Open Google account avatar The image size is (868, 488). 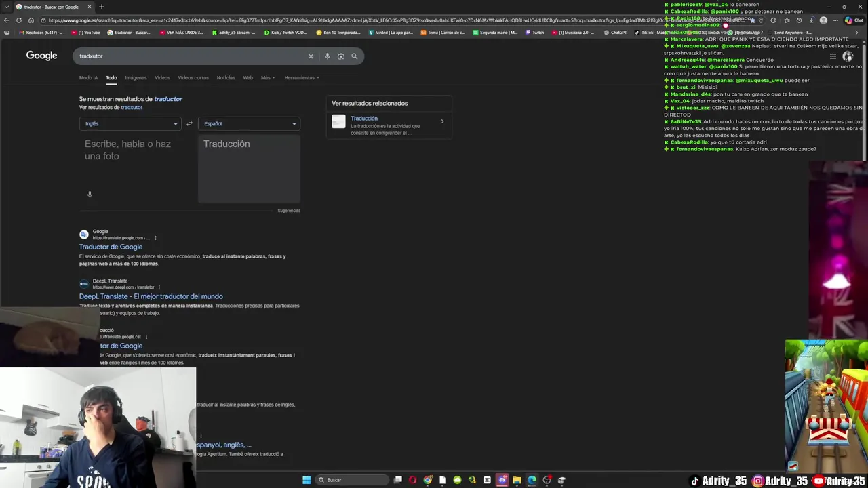[x=848, y=56]
